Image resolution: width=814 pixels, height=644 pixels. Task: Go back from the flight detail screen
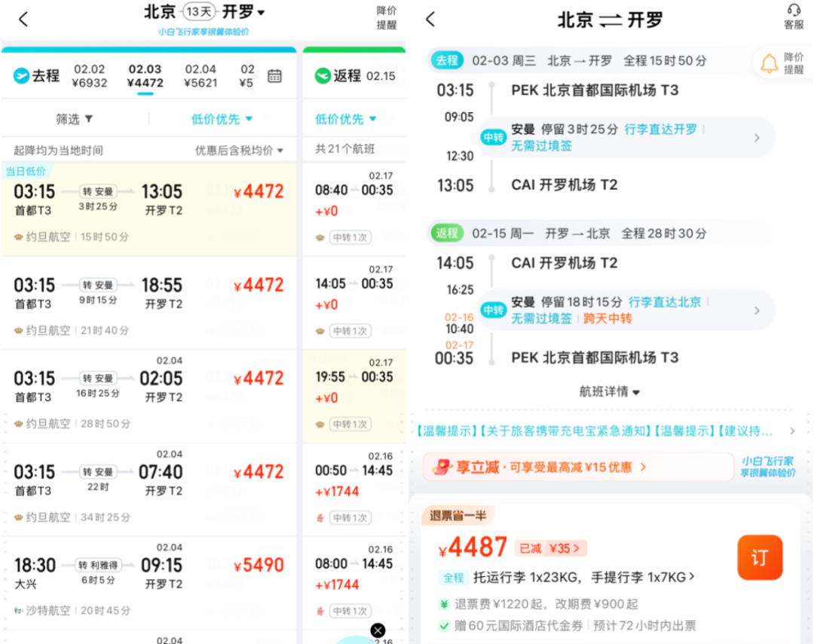[x=430, y=20]
